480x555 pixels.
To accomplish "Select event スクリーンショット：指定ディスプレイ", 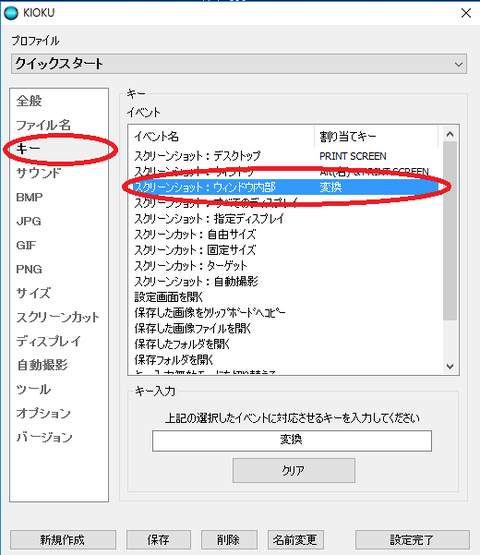I will click(x=209, y=219).
